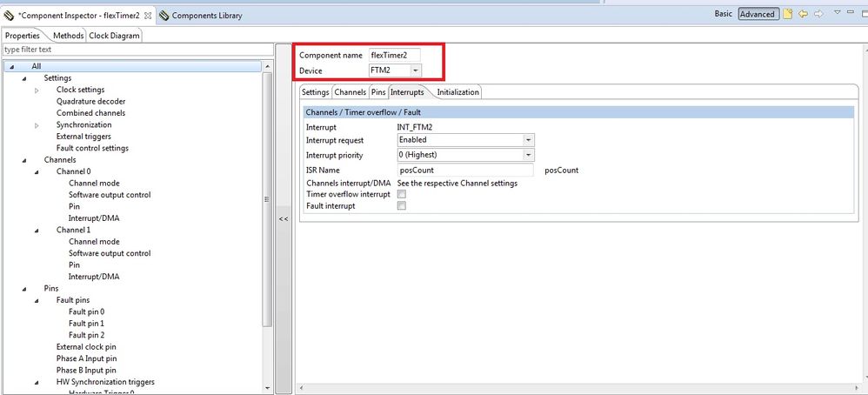Screen dimensions: 868x395
Task: Collapse the Pins tree node
Action: pyautogui.click(x=24, y=289)
